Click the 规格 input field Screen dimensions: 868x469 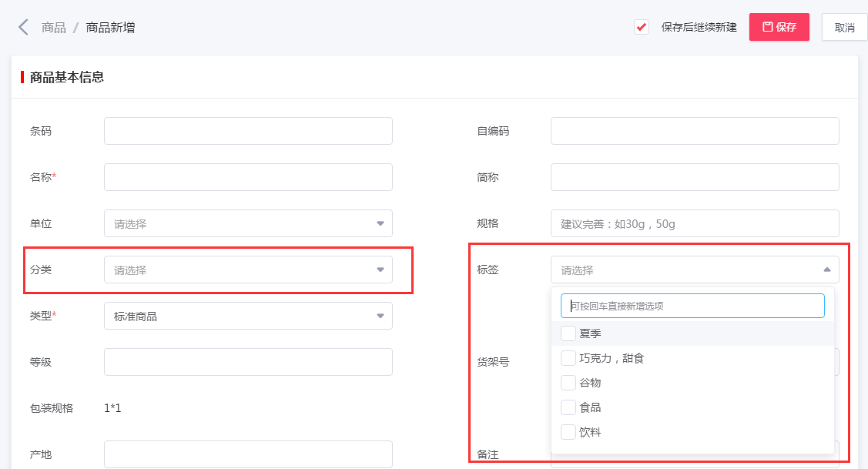click(694, 223)
